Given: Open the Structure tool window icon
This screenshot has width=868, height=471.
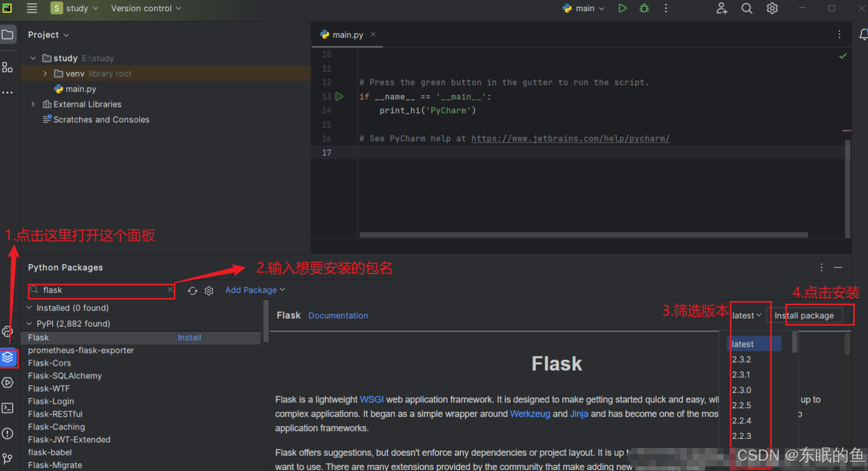Looking at the screenshot, I should coord(7,67).
